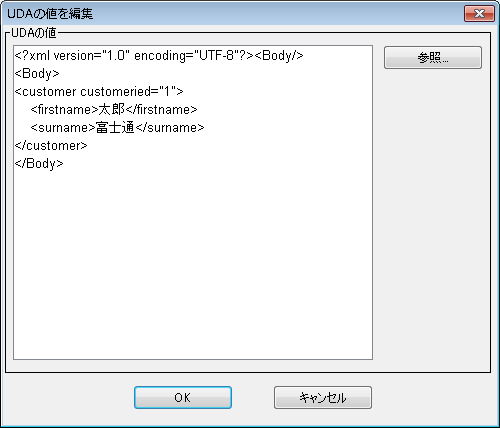This screenshot has width=500, height=428.
Task: Close the UDAの値を編集 dialog with X
Action: coord(479,14)
